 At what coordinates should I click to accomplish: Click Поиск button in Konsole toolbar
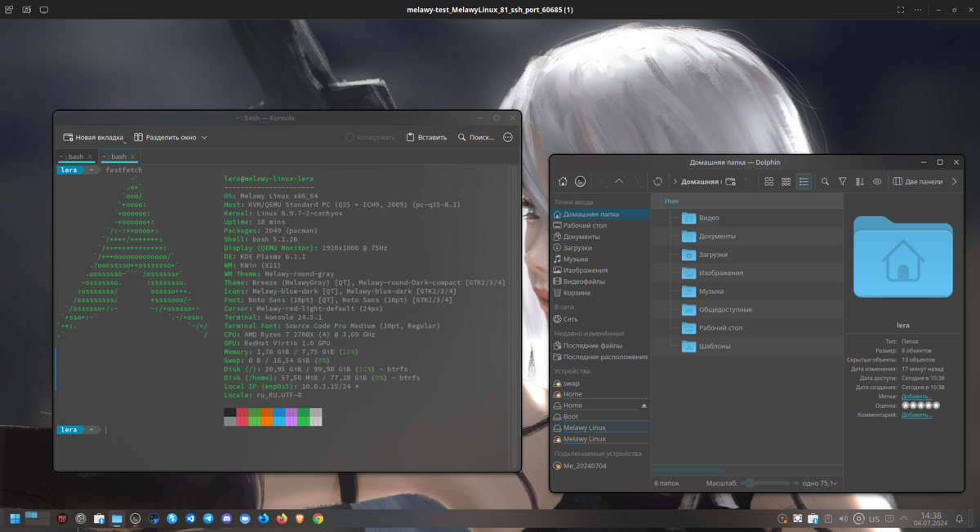[476, 137]
